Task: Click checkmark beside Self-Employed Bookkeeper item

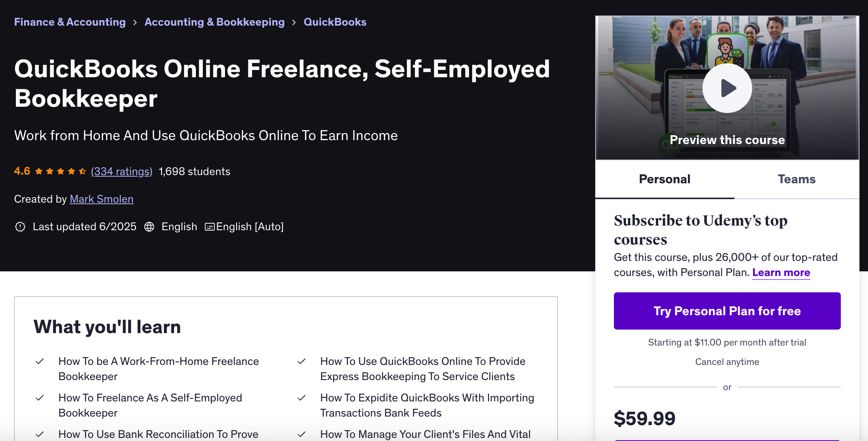Action: click(40, 398)
